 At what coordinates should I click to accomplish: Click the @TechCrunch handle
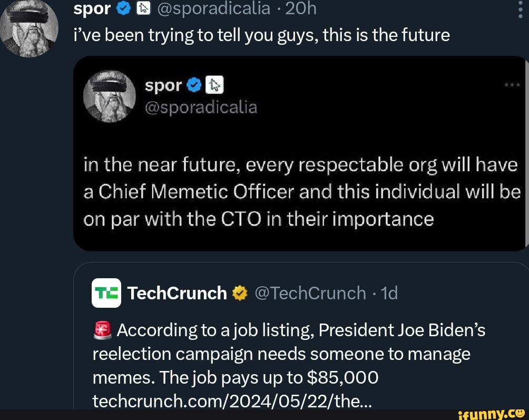pos(310,293)
